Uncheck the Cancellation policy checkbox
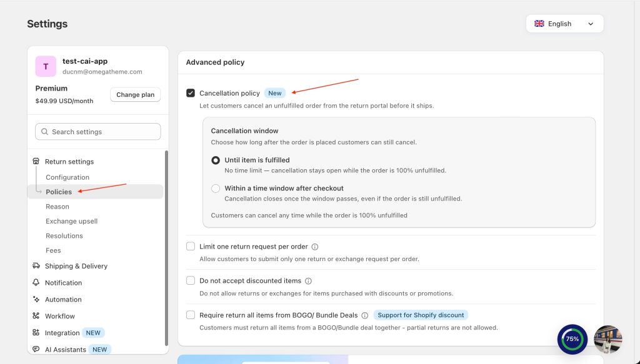The height and width of the screenshot is (364, 640). click(x=191, y=93)
